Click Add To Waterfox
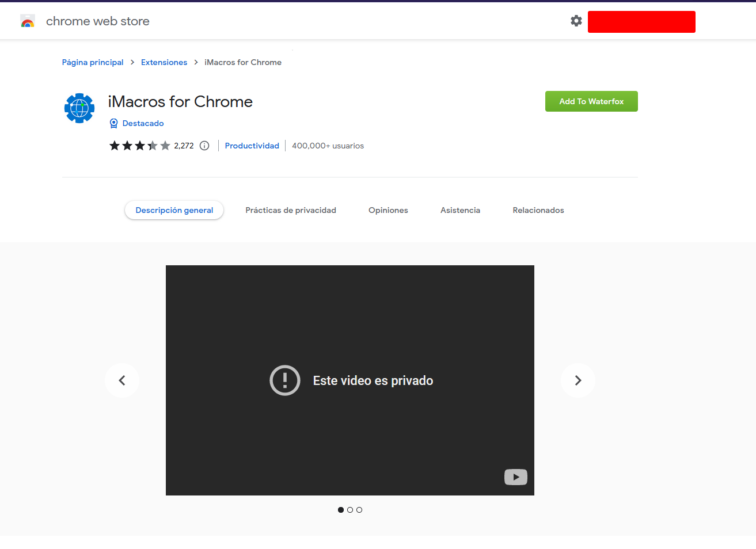The height and width of the screenshot is (549, 756). (x=591, y=101)
